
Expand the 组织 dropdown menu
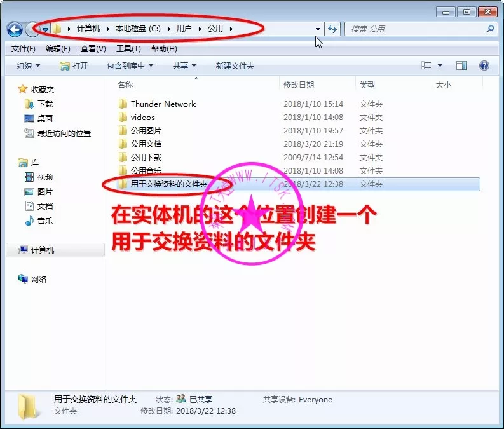pyautogui.click(x=28, y=66)
